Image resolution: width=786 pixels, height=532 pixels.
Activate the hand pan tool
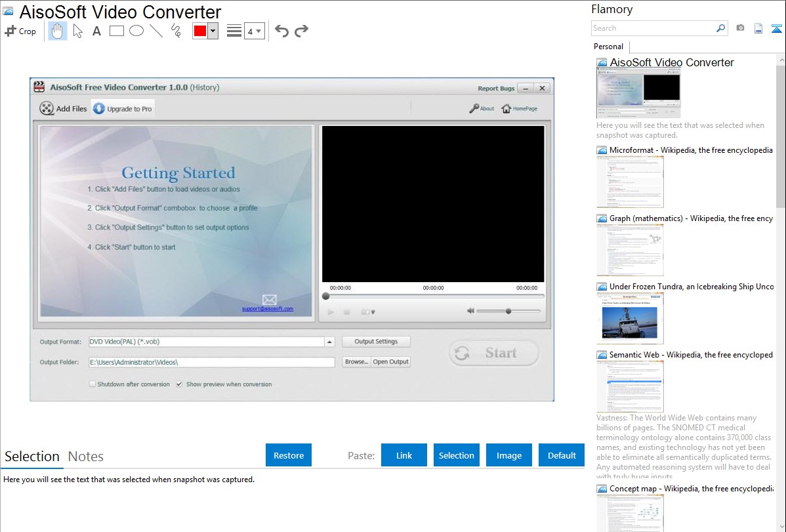pyautogui.click(x=58, y=31)
